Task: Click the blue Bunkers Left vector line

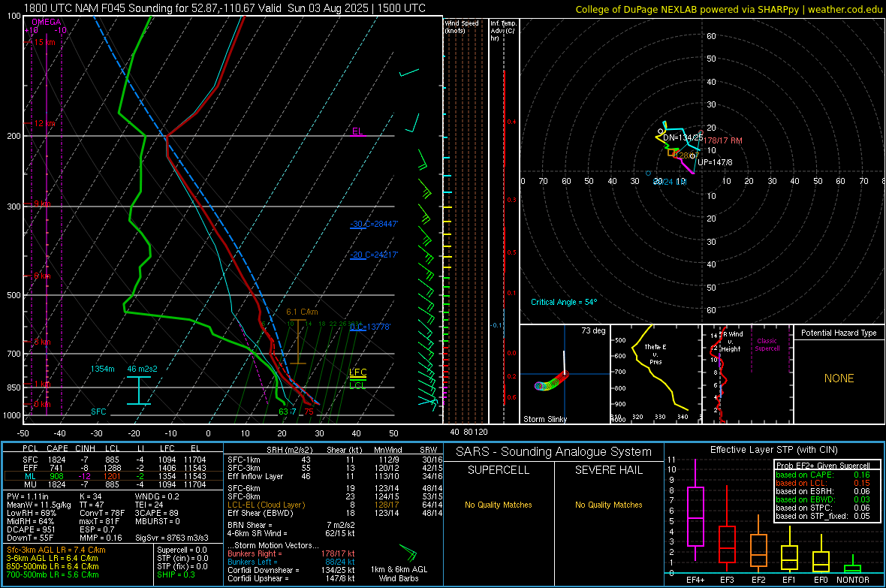Action: 291,562
